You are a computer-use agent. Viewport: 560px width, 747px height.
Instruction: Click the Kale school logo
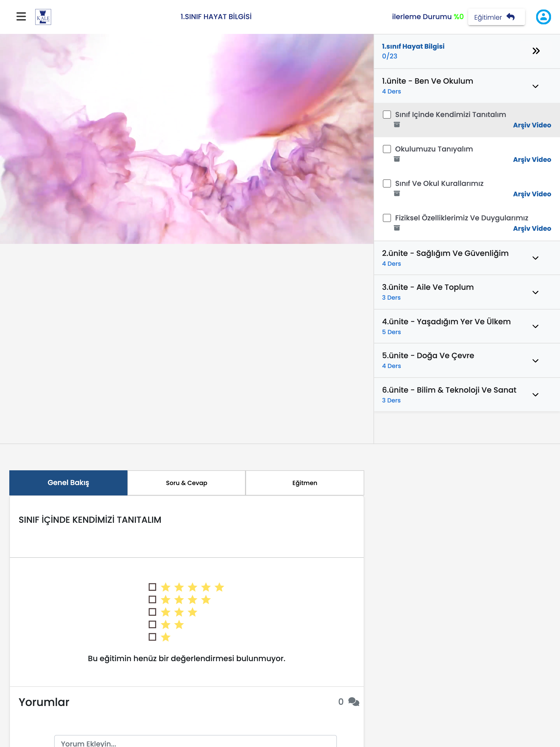tap(43, 17)
